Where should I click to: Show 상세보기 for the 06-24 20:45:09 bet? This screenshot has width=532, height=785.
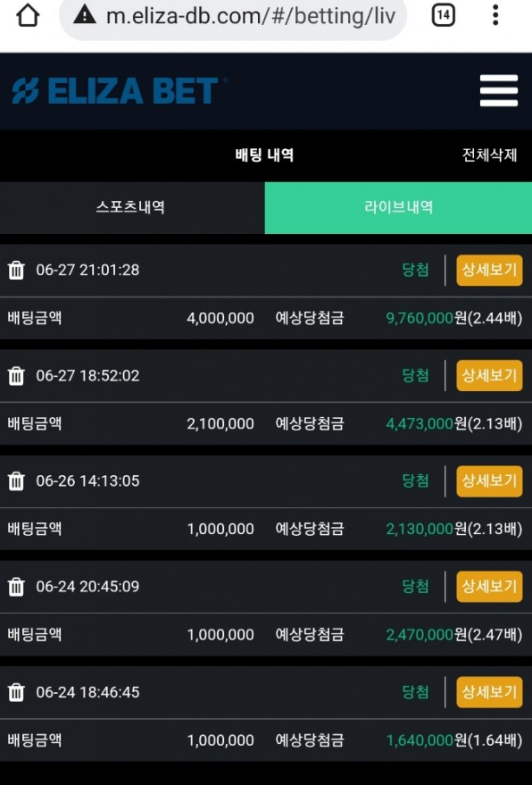pos(489,586)
